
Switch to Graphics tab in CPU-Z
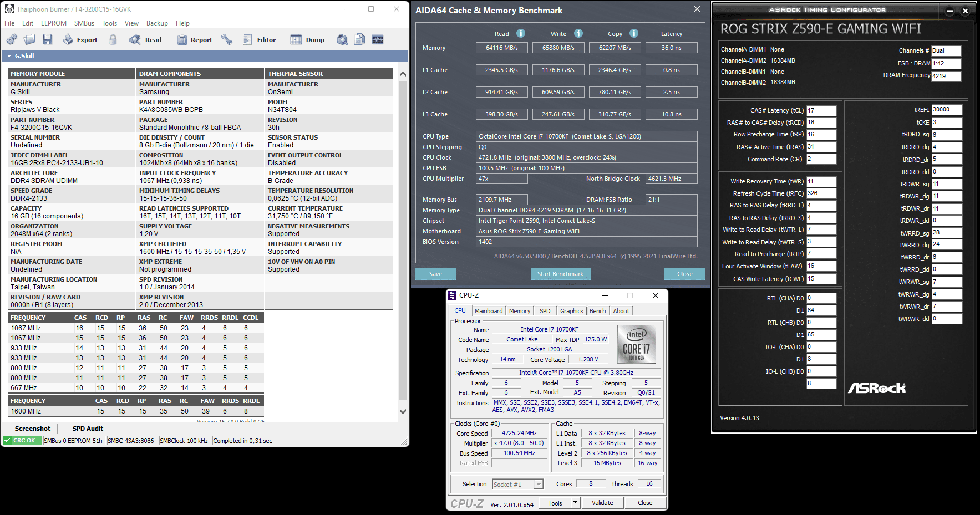click(571, 311)
